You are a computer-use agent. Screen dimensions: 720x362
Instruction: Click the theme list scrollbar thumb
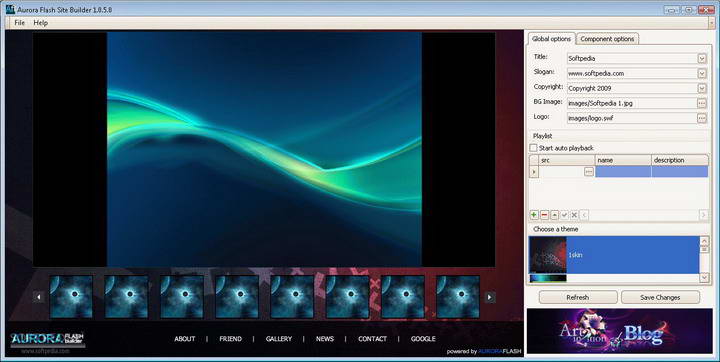[x=704, y=249]
